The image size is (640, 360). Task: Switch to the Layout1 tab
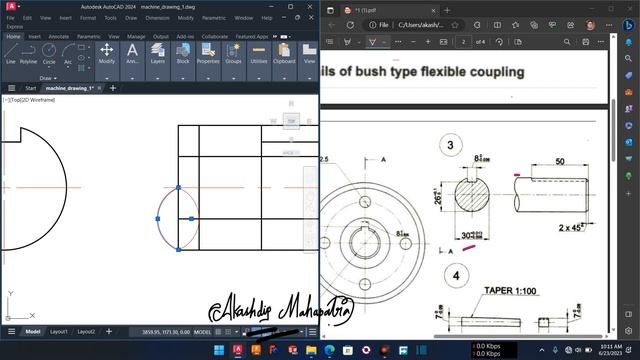coord(59,332)
